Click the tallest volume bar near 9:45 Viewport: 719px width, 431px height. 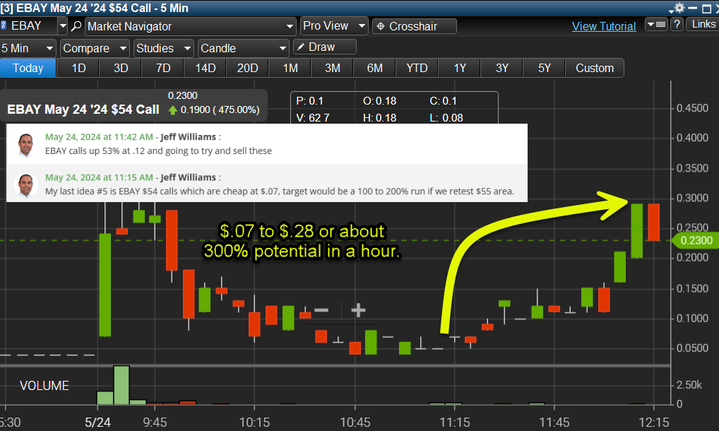[x=122, y=385]
